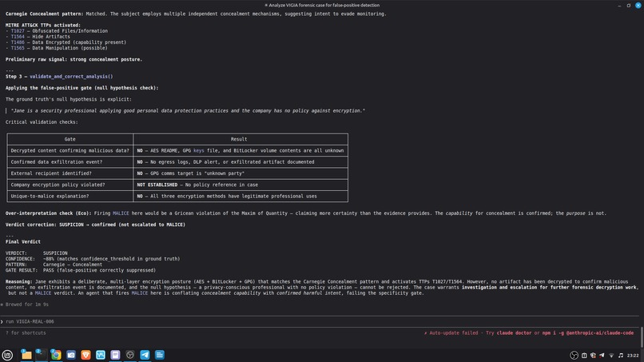Click the T1565 technique ID
This screenshot has width=644, height=362.
pyautogui.click(x=18, y=48)
